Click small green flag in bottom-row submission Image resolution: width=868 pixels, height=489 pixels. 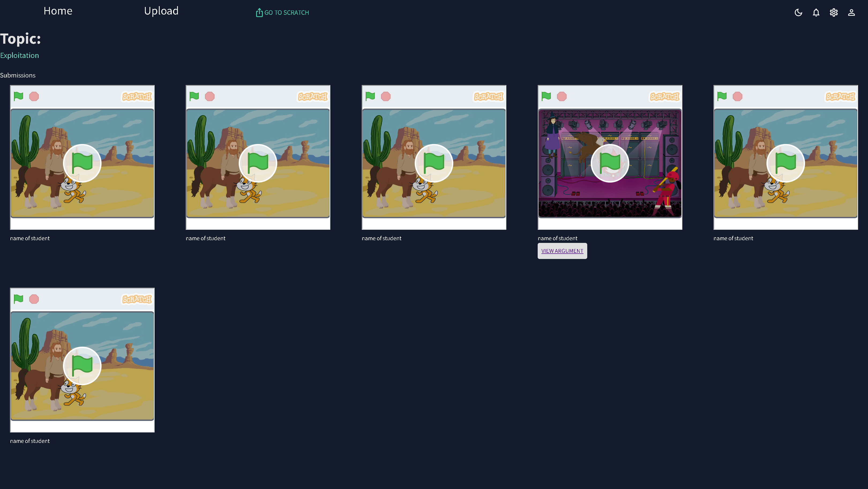[x=18, y=299]
